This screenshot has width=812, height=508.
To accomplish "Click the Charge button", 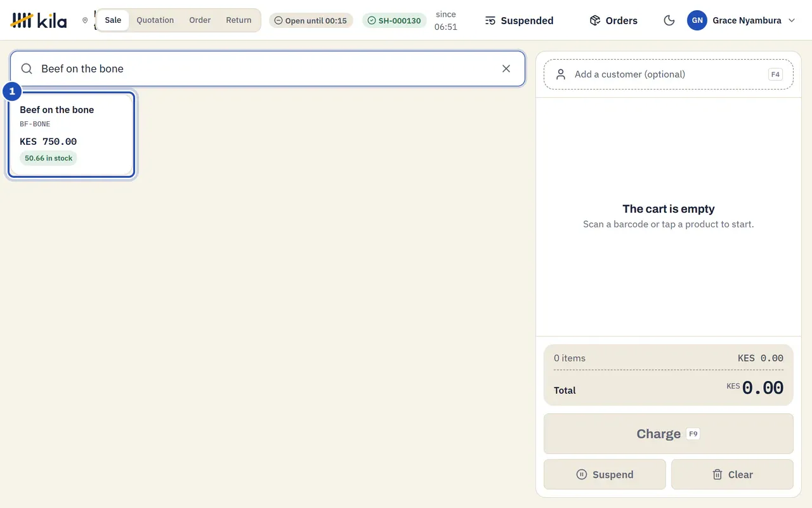I will [x=669, y=434].
